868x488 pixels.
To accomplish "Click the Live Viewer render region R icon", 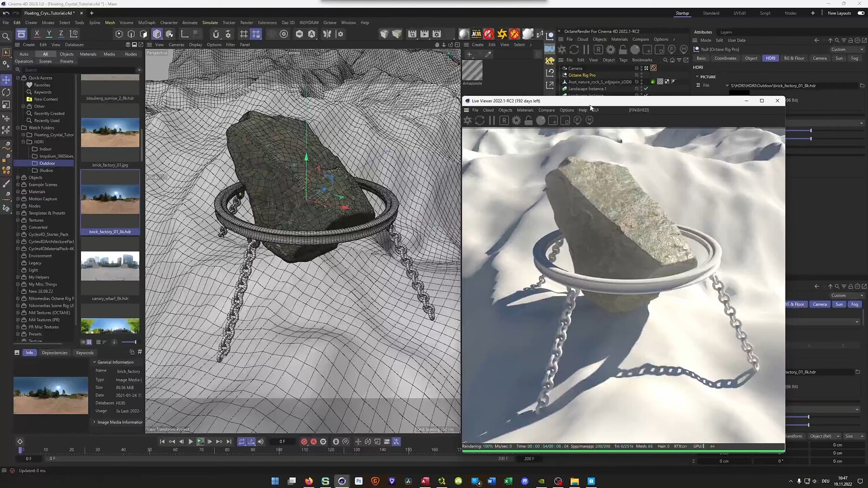I will click(x=504, y=120).
